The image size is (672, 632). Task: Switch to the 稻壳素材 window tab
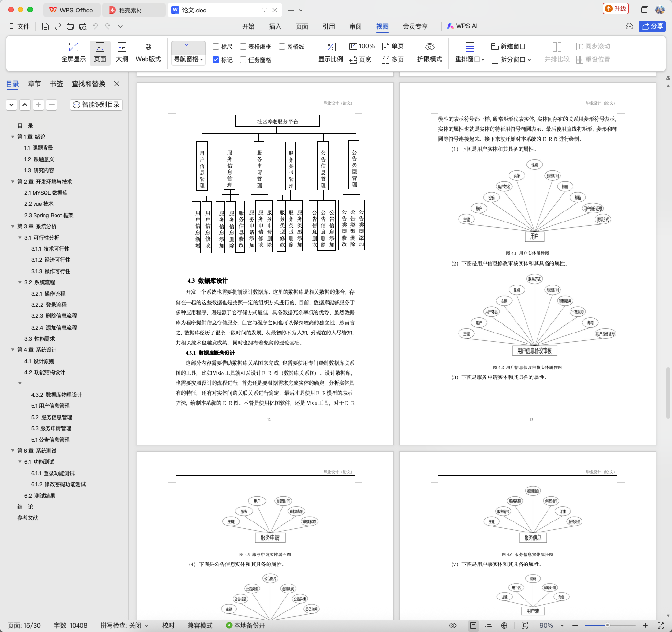click(134, 10)
